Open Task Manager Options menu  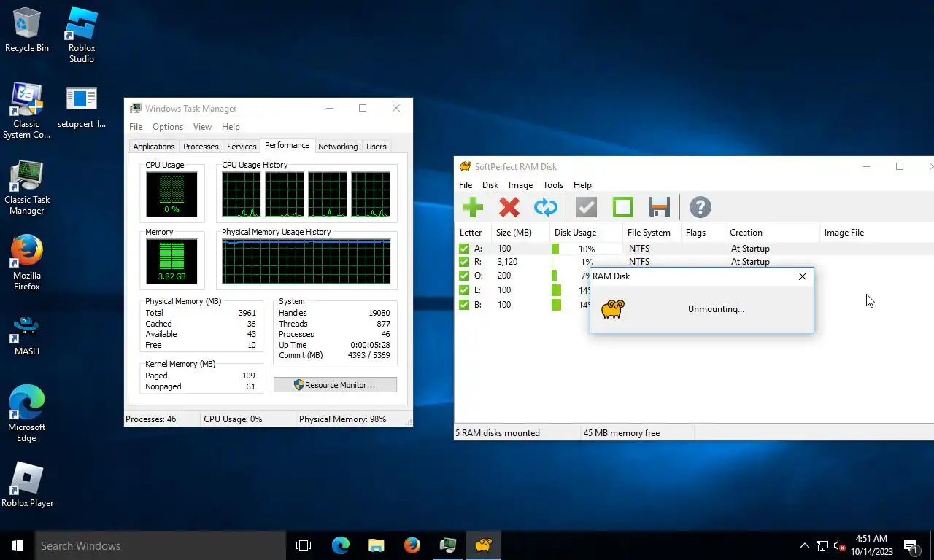[x=168, y=127]
